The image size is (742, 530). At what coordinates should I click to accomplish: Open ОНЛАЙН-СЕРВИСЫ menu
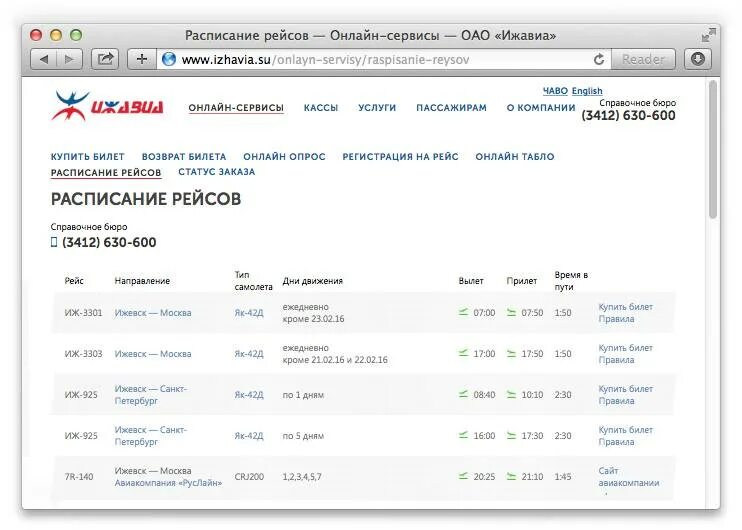[236, 108]
